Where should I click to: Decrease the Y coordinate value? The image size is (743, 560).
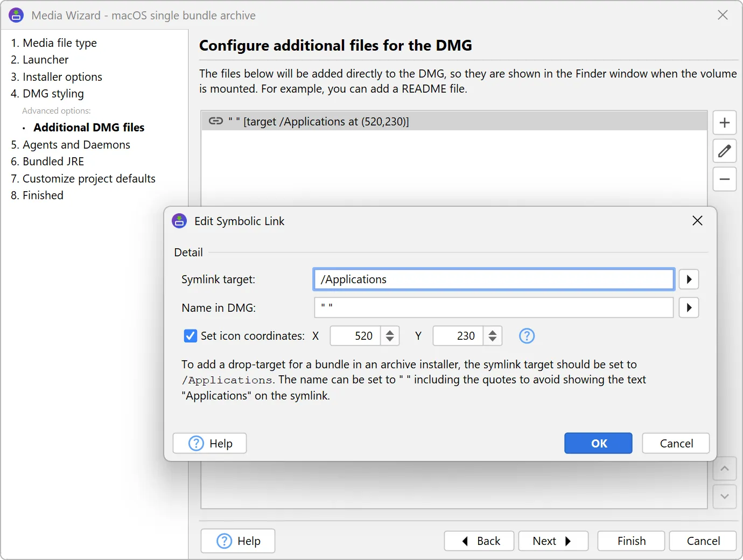pyautogui.click(x=492, y=340)
